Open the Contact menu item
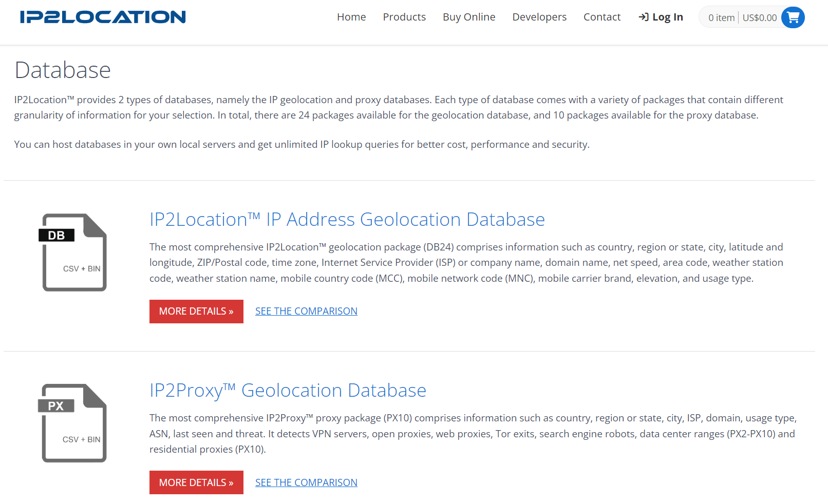The width and height of the screenshot is (828, 504). pos(601,16)
